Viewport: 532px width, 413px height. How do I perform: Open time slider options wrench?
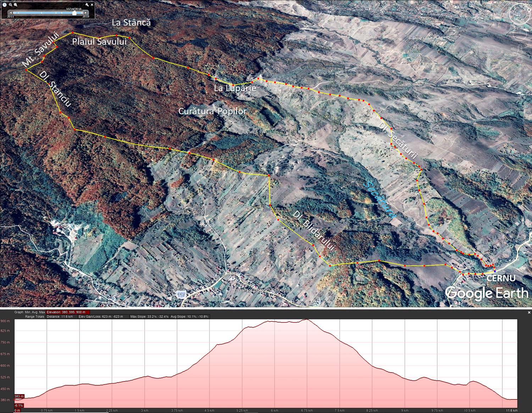(x=87, y=5)
